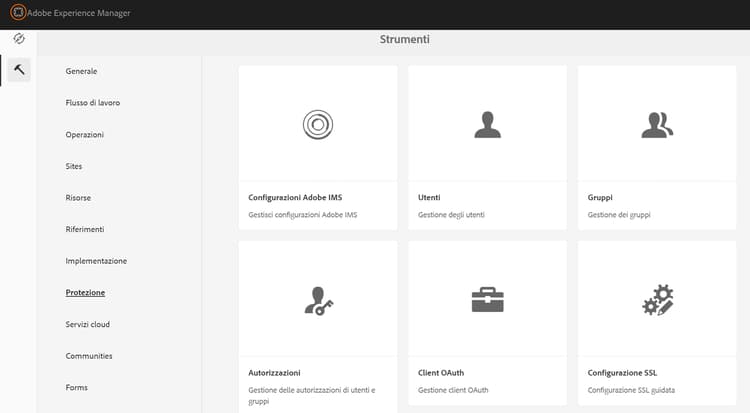Go to the Sites category
This screenshot has width=750, height=413.
point(74,166)
